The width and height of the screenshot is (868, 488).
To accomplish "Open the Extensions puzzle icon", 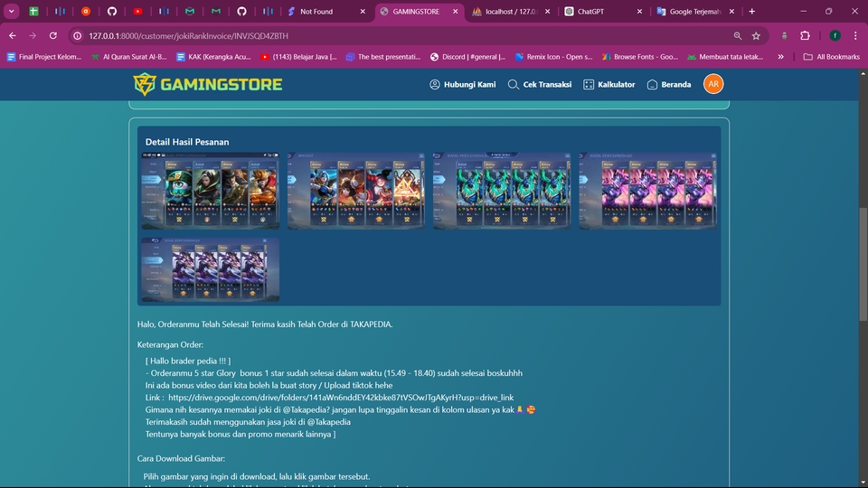I will point(805,35).
